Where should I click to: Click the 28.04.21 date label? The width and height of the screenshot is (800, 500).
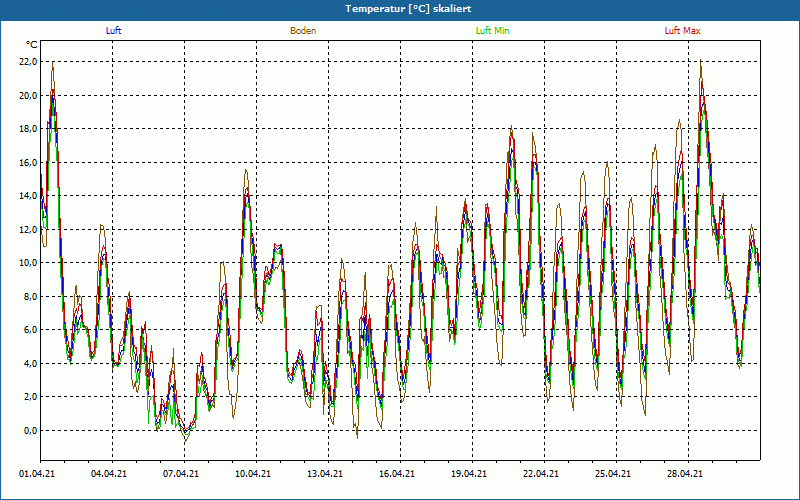click(685, 474)
